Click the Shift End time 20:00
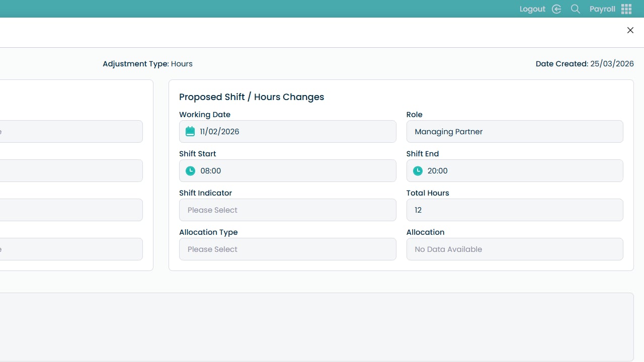The width and height of the screenshot is (644, 362). [x=515, y=171]
